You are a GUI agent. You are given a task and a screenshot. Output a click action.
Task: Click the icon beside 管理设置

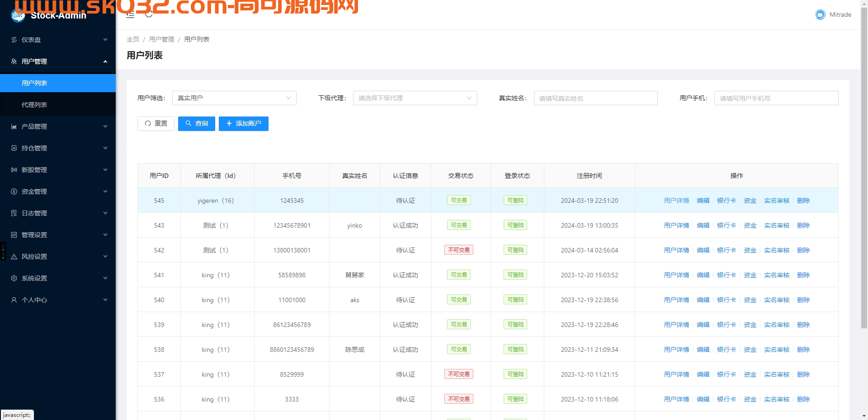tap(14, 235)
